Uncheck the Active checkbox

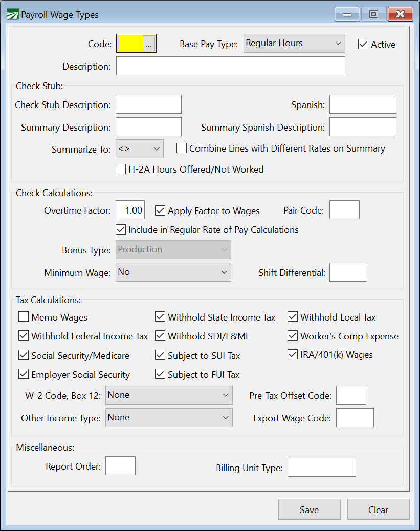point(363,44)
